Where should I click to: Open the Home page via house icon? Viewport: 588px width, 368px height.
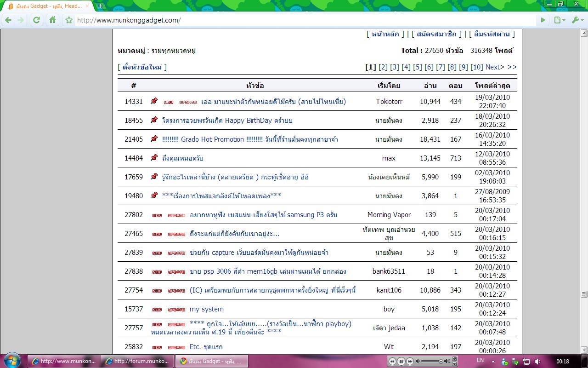point(53,20)
